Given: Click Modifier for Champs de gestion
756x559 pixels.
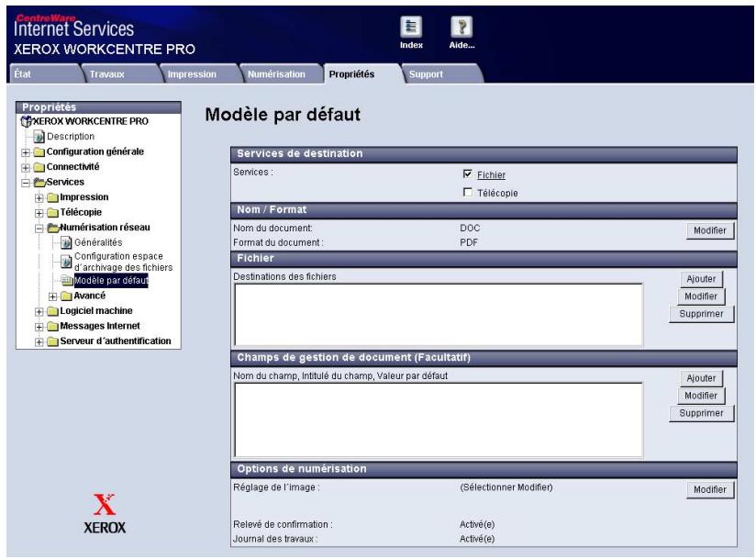Looking at the screenshot, I should click(x=701, y=396).
